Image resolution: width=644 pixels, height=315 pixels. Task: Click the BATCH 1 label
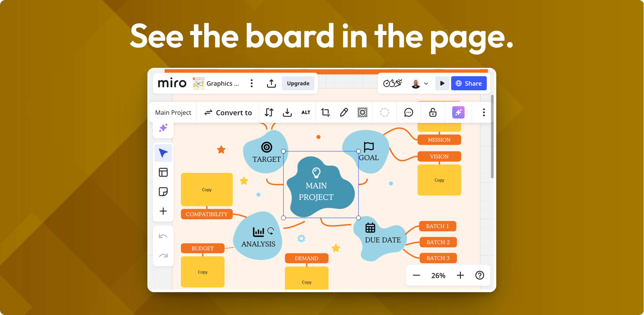pyautogui.click(x=438, y=226)
